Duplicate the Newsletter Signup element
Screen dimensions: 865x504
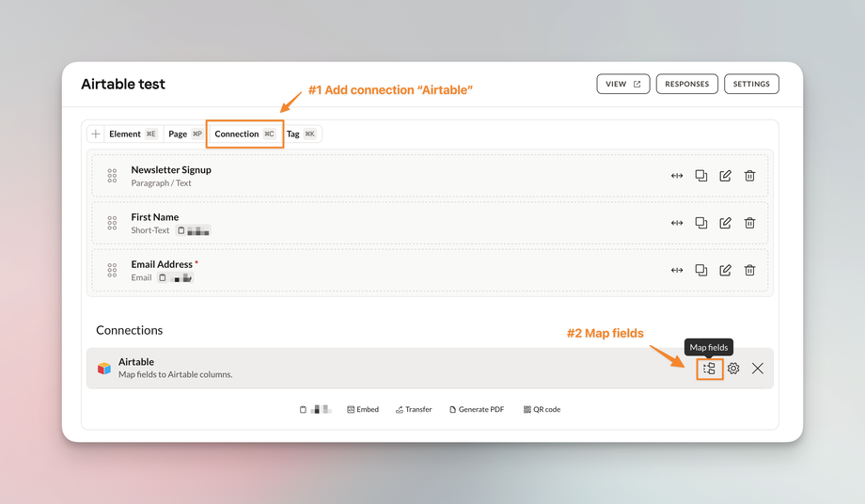point(700,176)
